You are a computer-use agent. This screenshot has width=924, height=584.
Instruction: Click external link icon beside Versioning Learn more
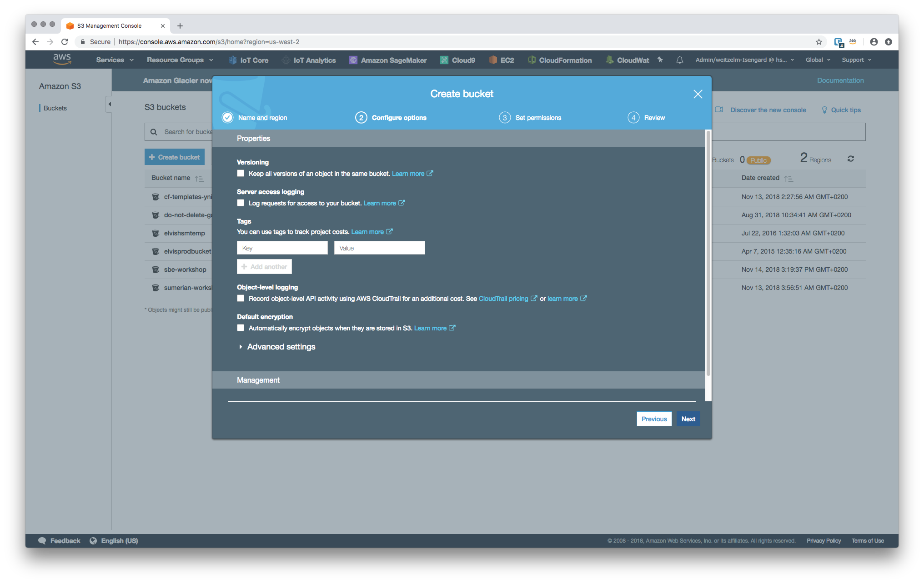[x=430, y=173]
